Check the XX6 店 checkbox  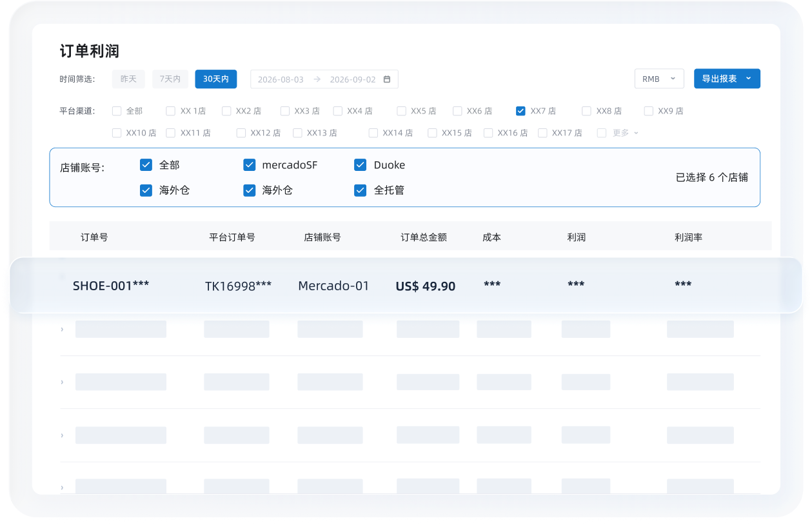pos(457,111)
